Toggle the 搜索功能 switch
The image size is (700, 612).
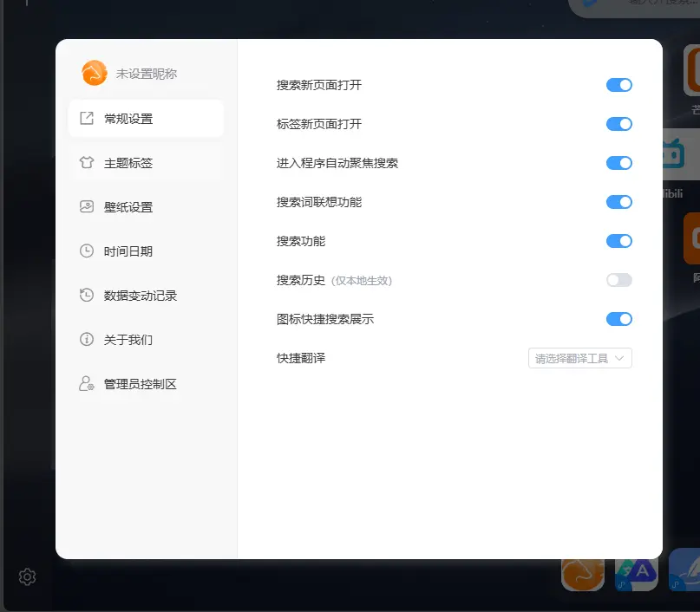click(619, 241)
